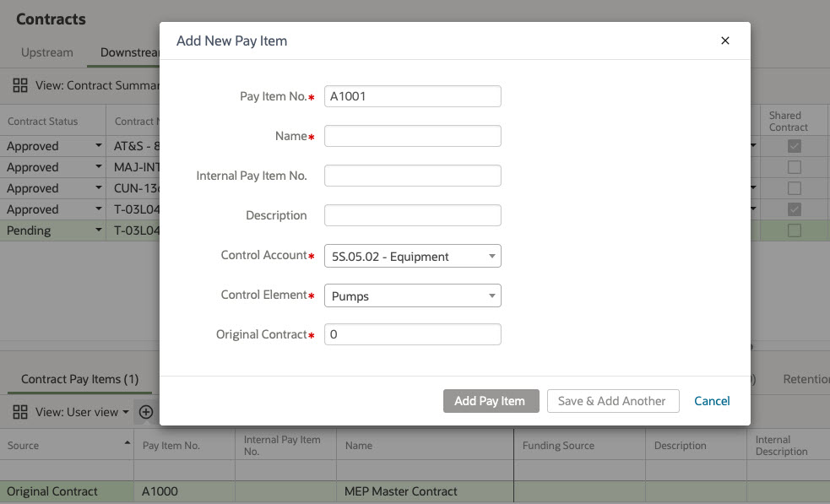The height and width of the screenshot is (504, 830).
Task: Click the Contract Summary view grid icon
Action: tap(20, 85)
